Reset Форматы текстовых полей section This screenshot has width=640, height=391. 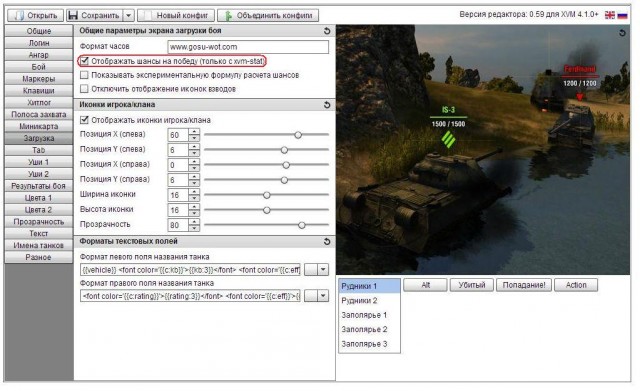pyautogui.click(x=327, y=242)
